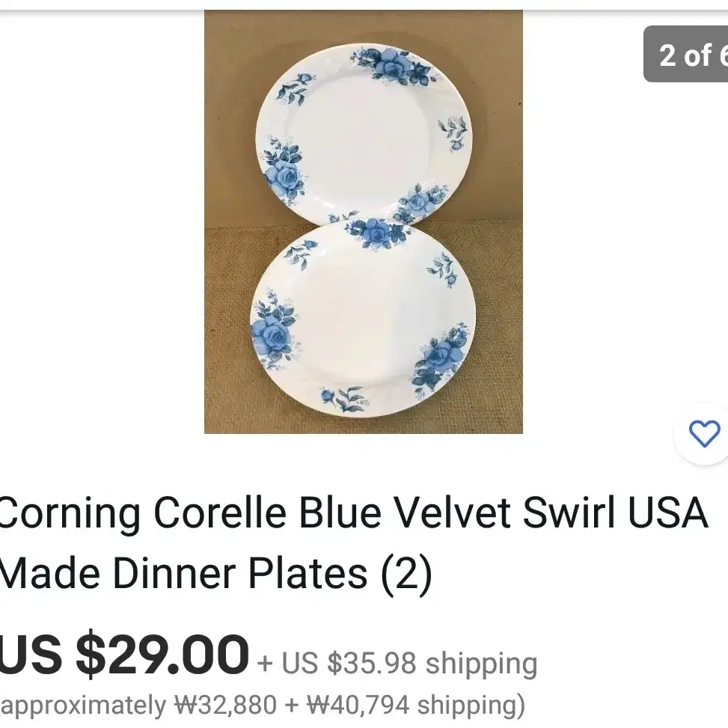Click the blank area left of the product photo
The image size is (728, 728).
(103, 222)
